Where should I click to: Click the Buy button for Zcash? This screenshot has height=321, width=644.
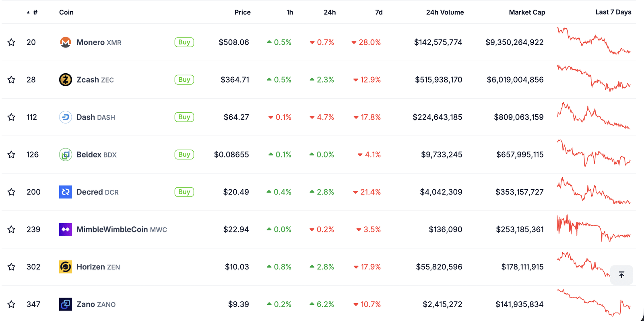184,79
